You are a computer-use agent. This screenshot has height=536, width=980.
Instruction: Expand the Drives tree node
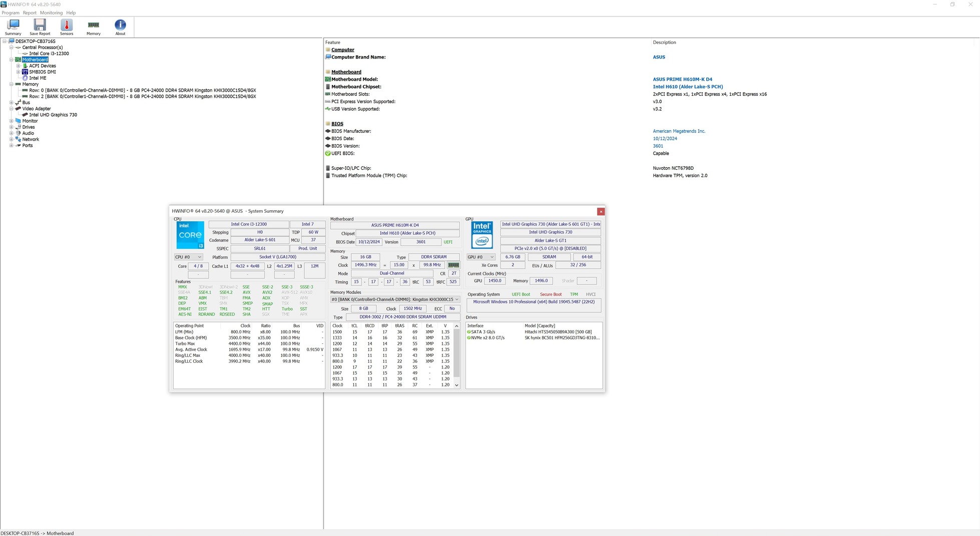(12, 127)
